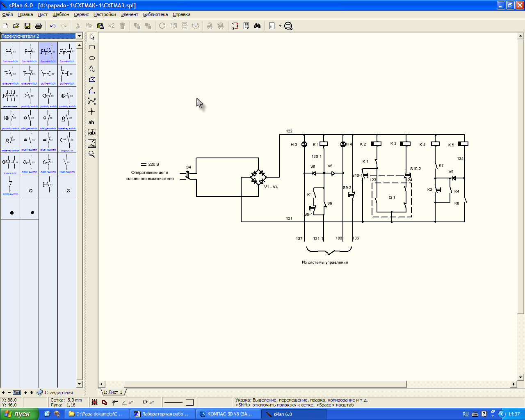
Task: Save the schematic with the floppy disk icon
Action: pos(27,26)
